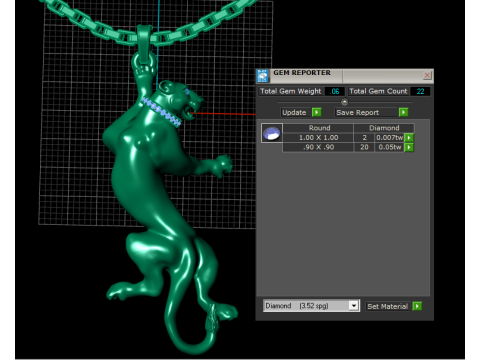Click the 0.007tw weight cell

tap(389, 137)
